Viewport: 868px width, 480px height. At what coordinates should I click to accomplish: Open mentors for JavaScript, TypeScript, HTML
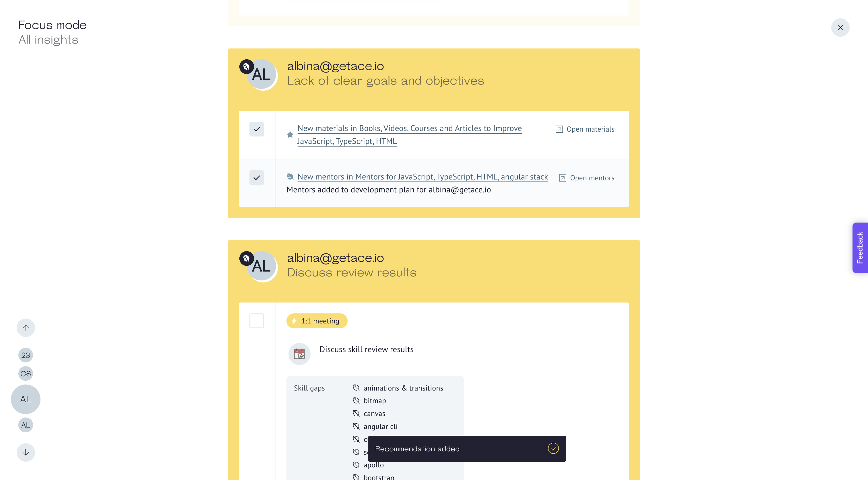tap(586, 177)
